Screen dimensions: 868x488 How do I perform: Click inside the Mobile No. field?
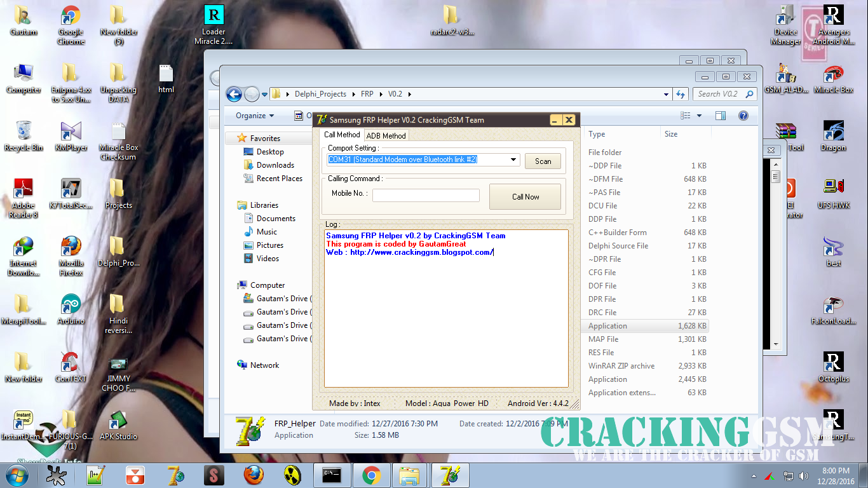click(426, 195)
